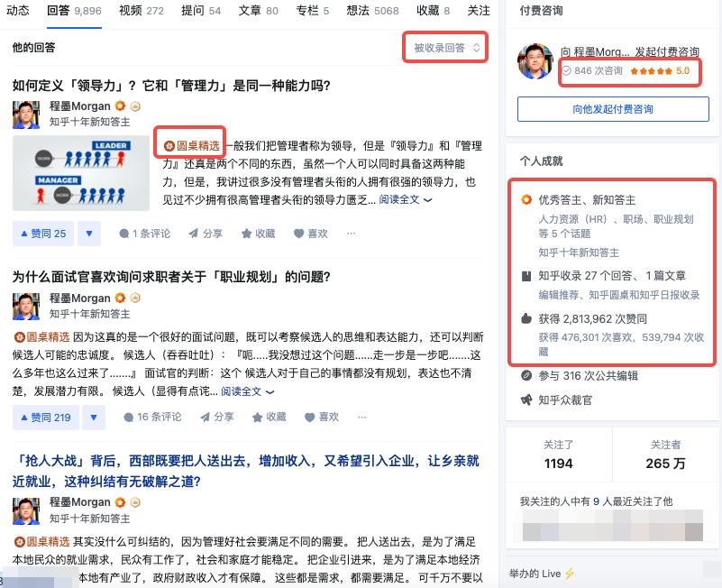Image resolution: width=722 pixels, height=588 pixels.
Task: Click 向他发起付费咨询 button
Action: tap(613, 109)
